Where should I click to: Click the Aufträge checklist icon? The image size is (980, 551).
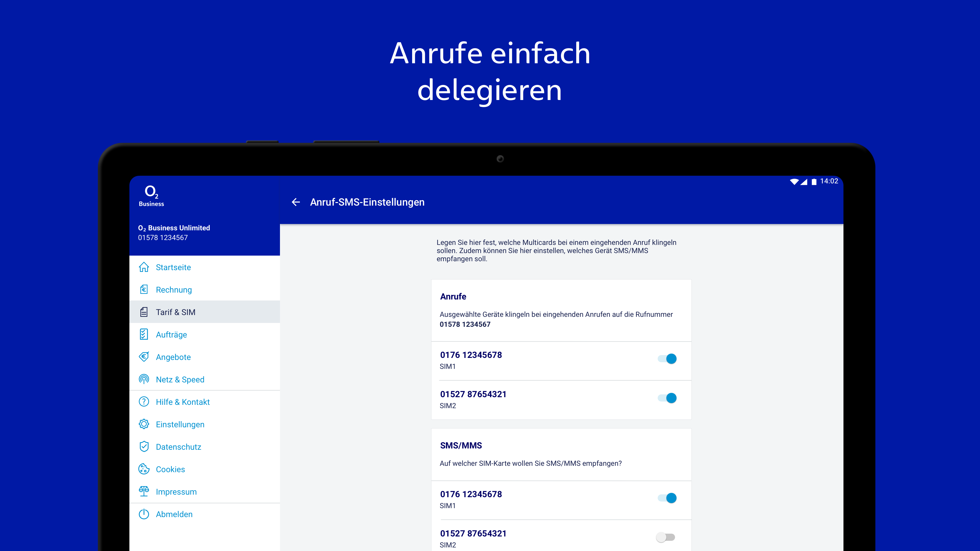[144, 335]
